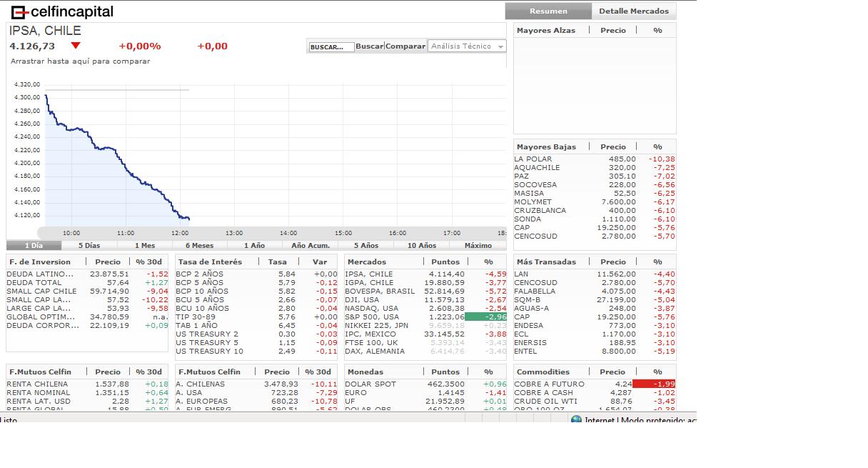Click the celfincapital logo
The width and height of the screenshot is (868, 468).
click(62, 11)
